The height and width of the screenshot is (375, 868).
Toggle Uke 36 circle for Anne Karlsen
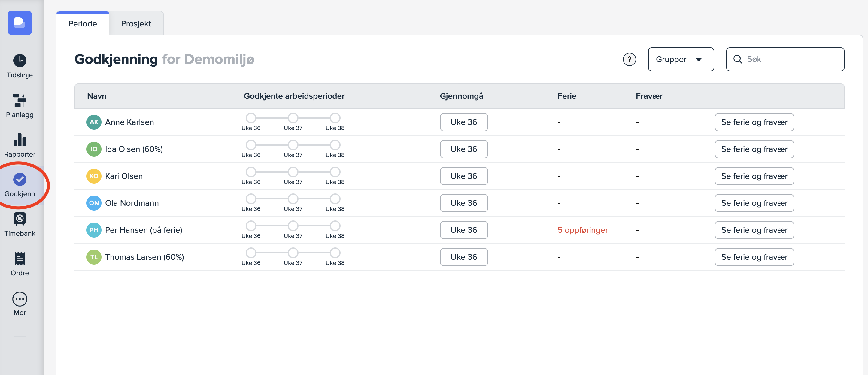click(251, 118)
